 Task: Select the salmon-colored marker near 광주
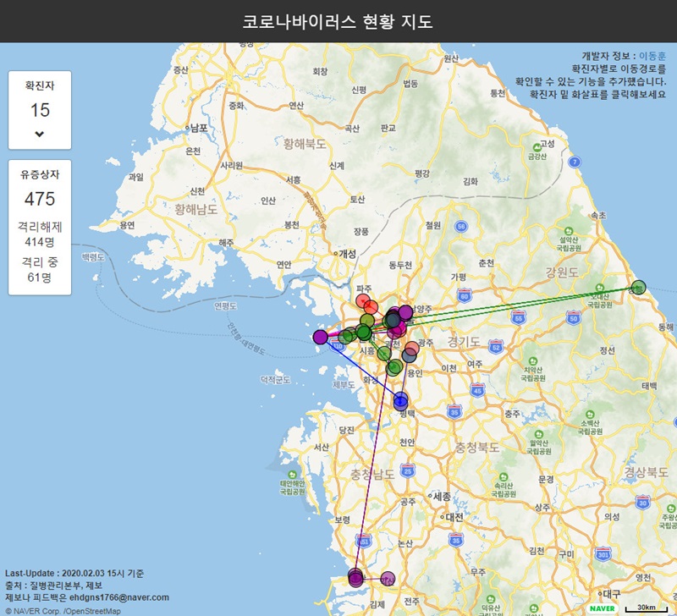pyautogui.click(x=412, y=349)
